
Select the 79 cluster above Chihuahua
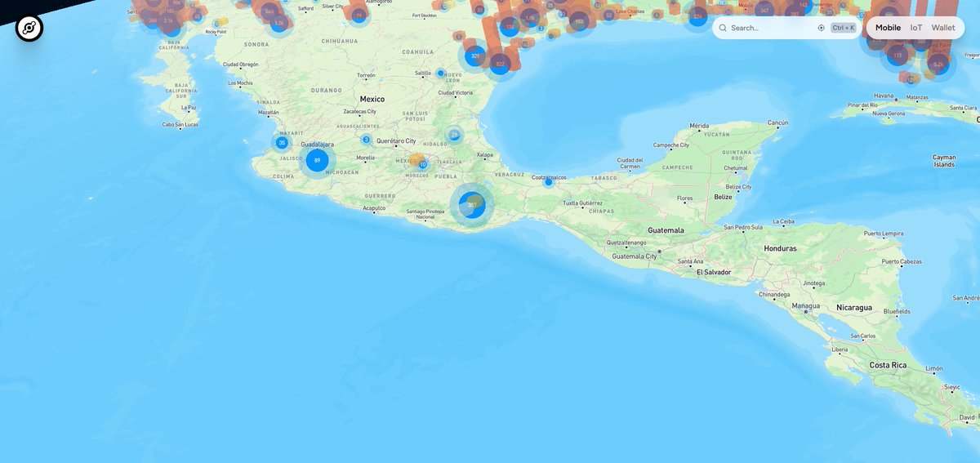359,15
